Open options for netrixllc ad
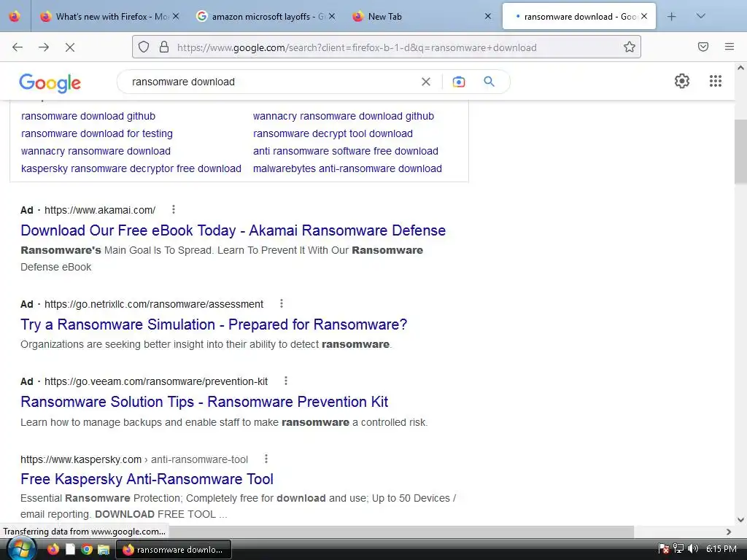 click(x=282, y=303)
